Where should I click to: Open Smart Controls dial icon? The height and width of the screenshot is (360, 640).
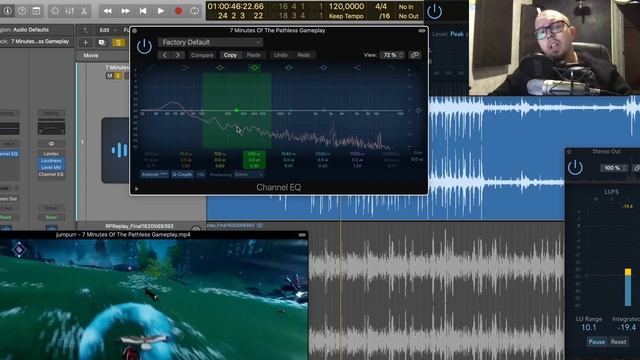point(55,11)
